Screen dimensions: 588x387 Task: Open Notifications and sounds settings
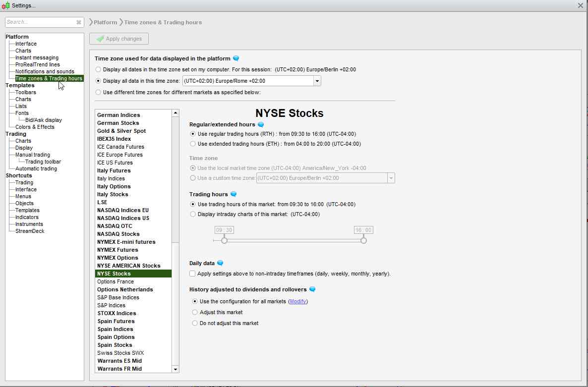coord(45,71)
